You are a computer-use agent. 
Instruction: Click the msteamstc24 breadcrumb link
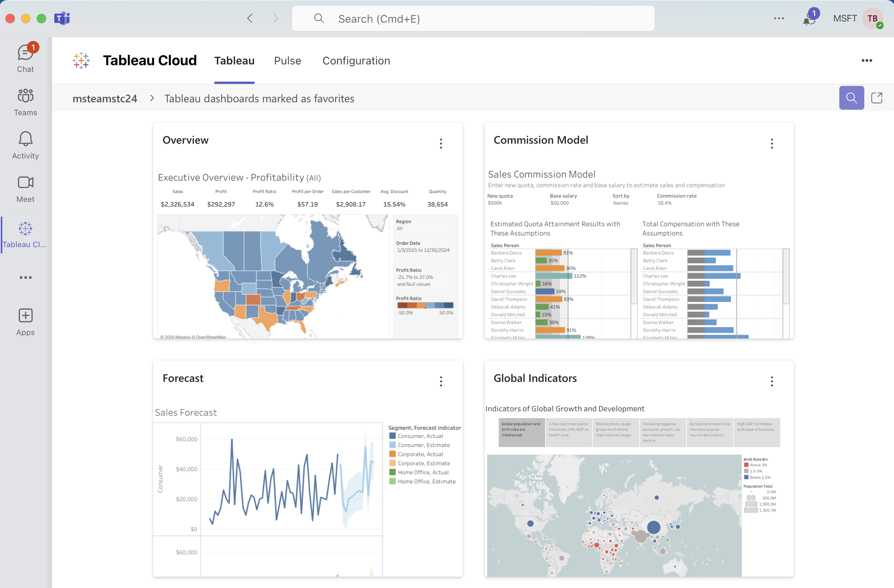tap(105, 98)
